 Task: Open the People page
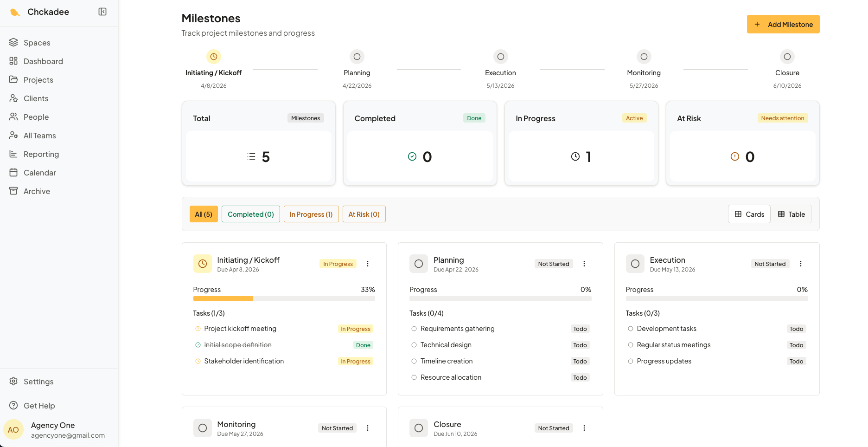[36, 117]
